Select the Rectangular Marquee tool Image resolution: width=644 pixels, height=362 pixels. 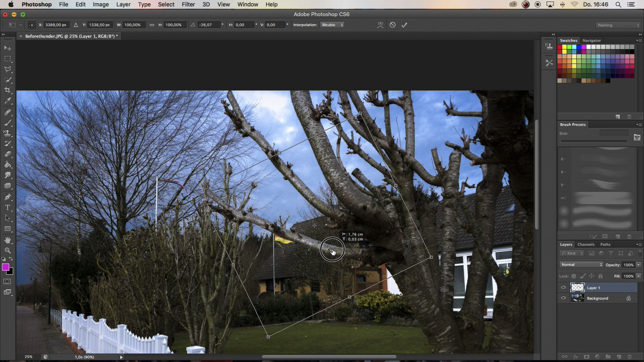7,59
